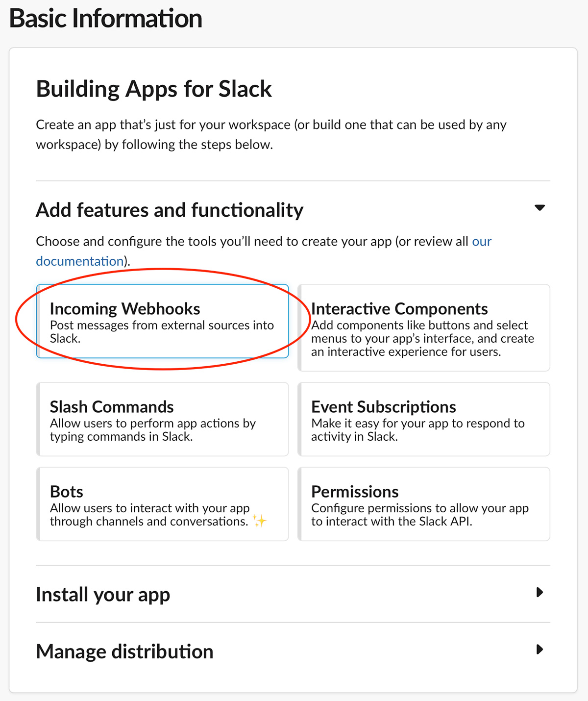Choose the Event Subscriptions card title
This screenshot has width=588, height=701.
384,407
